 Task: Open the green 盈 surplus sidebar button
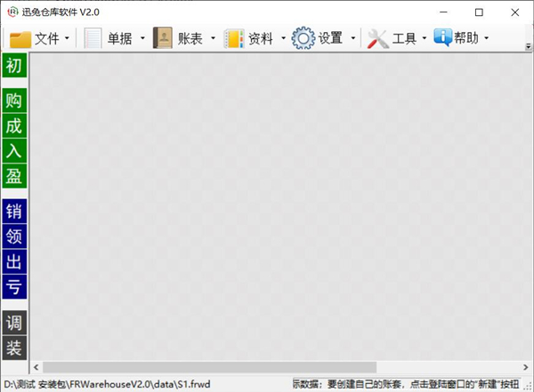14,176
